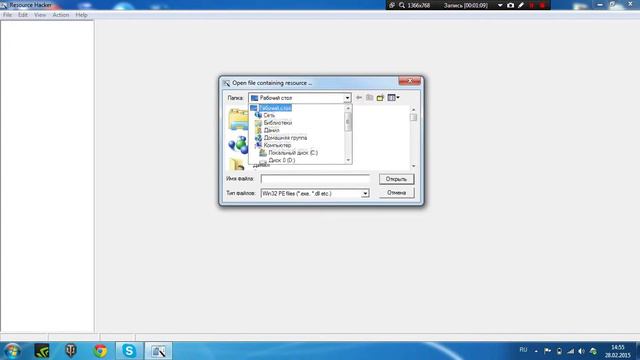The height and width of the screenshot is (360, 640).
Task: Select the libraries folder icon in file pane
Action: [x=238, y=119]
